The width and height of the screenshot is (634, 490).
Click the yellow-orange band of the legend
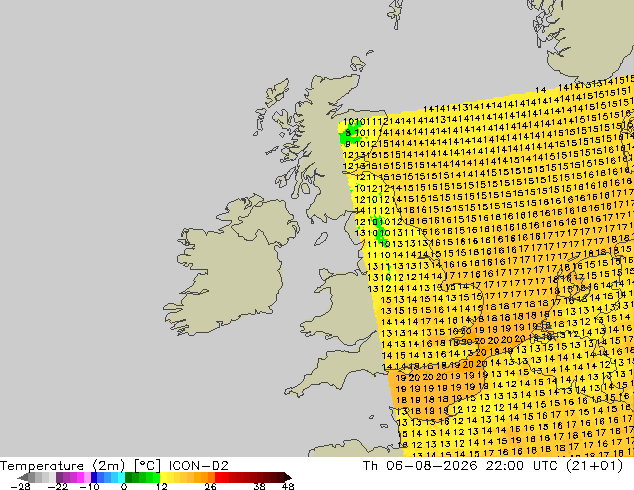click(x=187, y=477)
